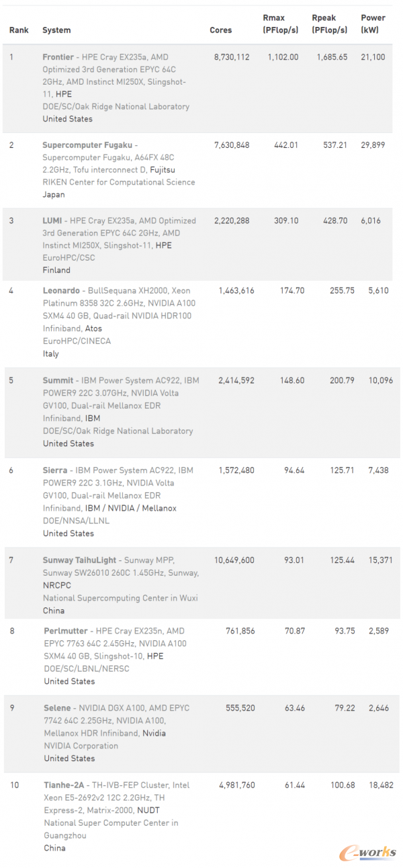
Task: Click the Rpeak (PFlop/s) column header
Action: [x=330, y=24]
